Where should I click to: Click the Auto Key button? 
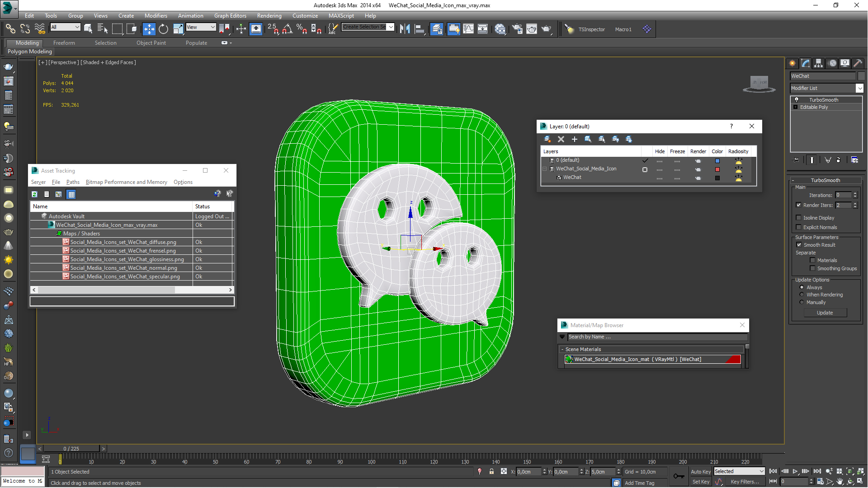pyautogui.click(x=700, y=471)
